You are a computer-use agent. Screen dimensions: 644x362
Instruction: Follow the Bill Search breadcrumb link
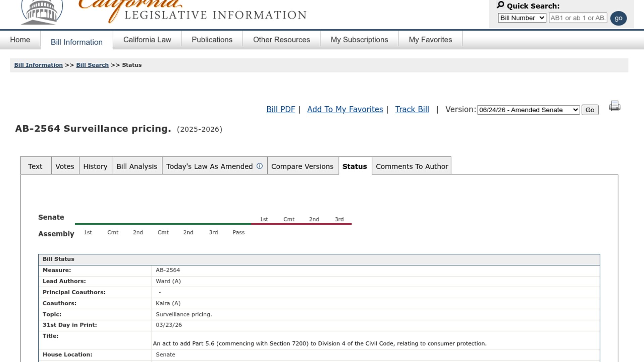[92, 65]
